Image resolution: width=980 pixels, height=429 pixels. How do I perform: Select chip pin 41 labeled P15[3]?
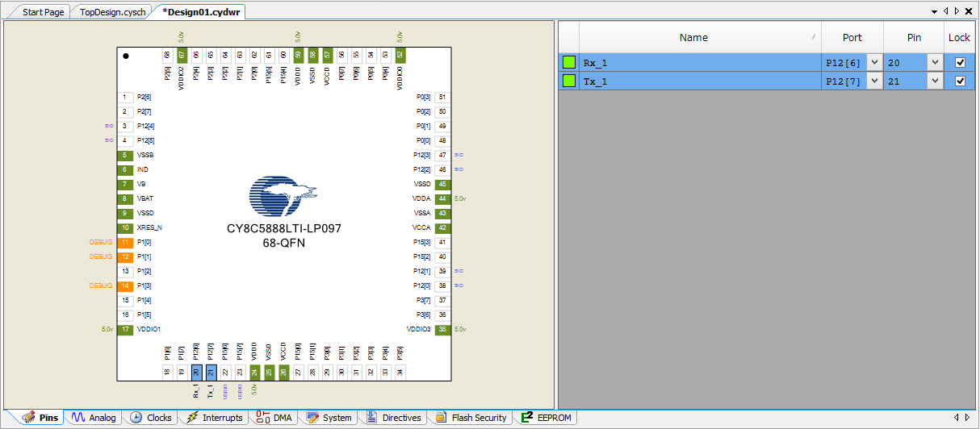click(x=442, y=242)
